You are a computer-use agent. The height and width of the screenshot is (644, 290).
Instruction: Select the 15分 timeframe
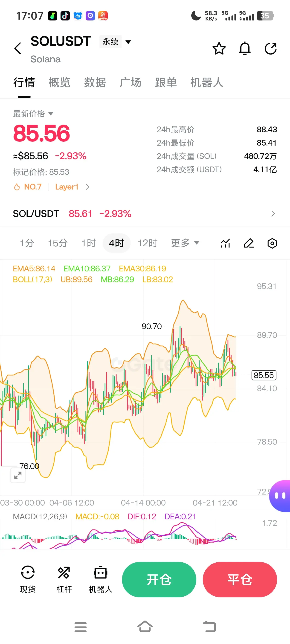[58, 243]
